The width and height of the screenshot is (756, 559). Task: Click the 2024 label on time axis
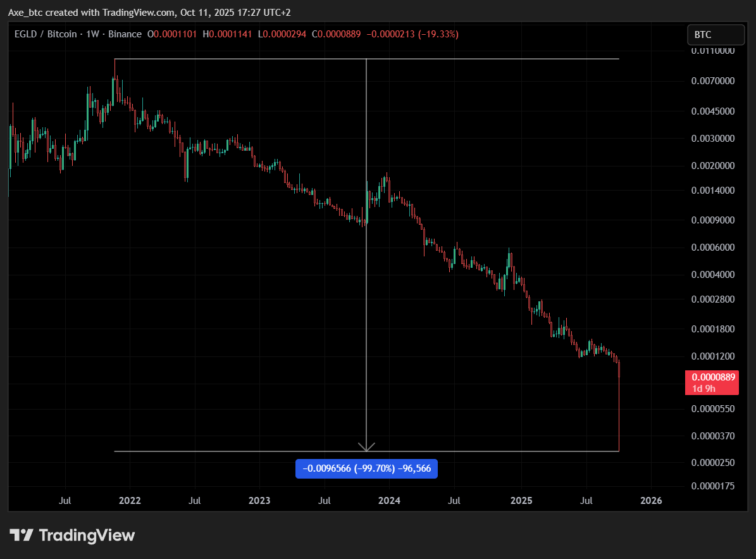(389, 501)
